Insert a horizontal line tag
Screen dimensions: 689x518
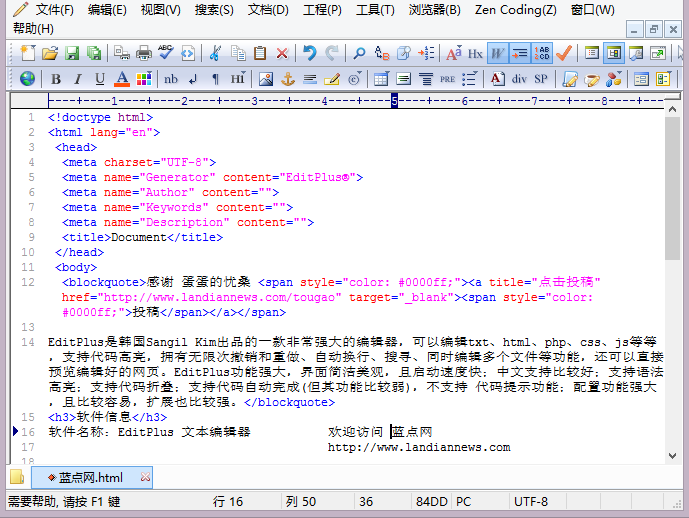(x=310, y=79)
